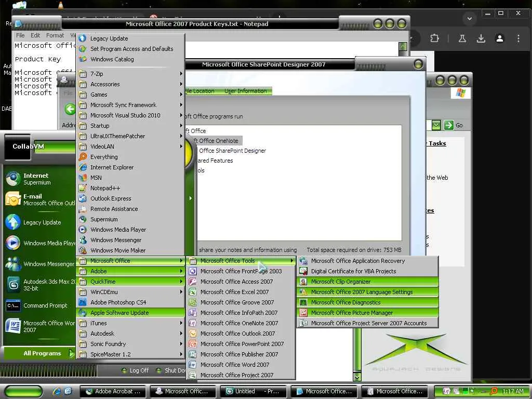Viewport: 532px width, 399px height.
Task: Expand the Accessories folder
Action: click(130, 84)
